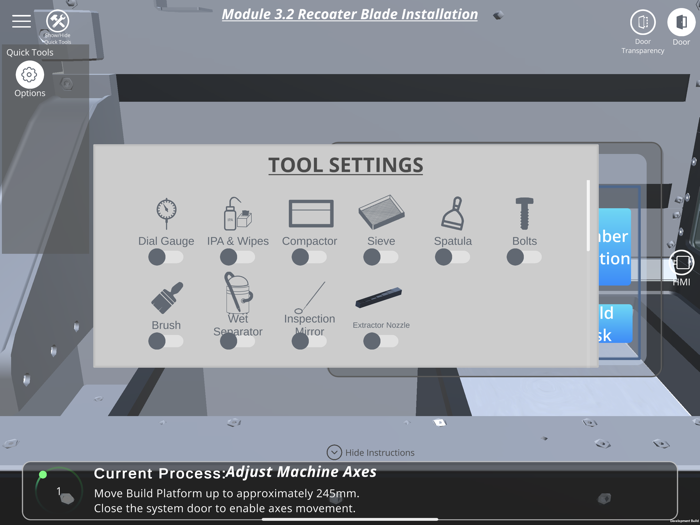Click the Module 3.2 Recoater Blade Installation title
This screenshot has height=525, width=700.
[349, 14]
